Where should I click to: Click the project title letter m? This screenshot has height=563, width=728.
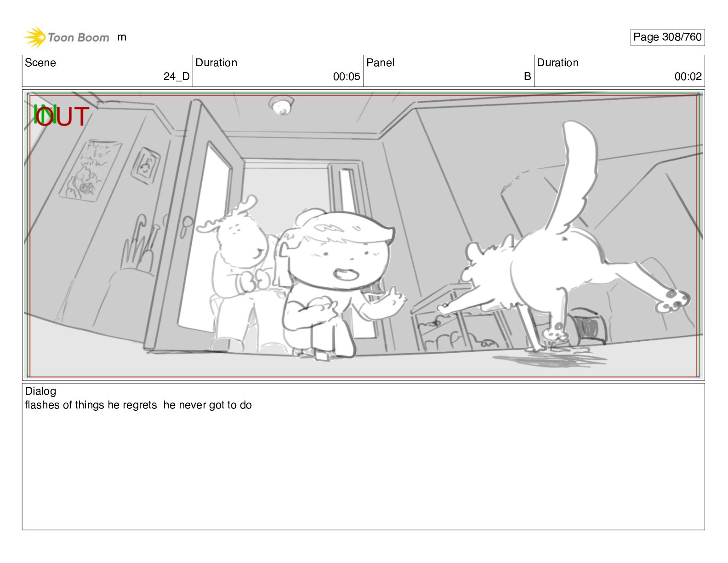point(122,38)
